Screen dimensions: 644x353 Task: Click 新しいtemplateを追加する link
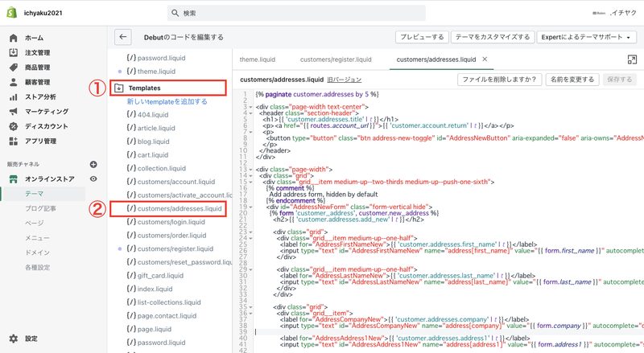click(167, 101)
